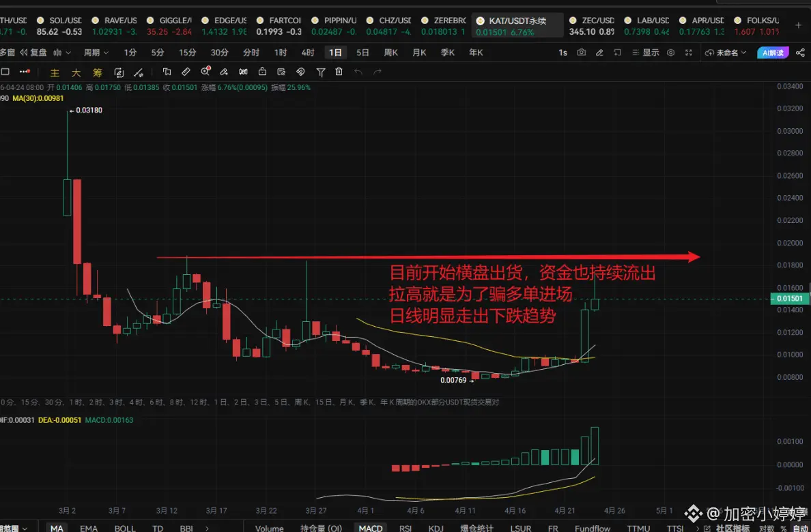Screen dimensions: 811x532
Task: Switch to the 4时 timeframe
Action: [x=308, y=53]
